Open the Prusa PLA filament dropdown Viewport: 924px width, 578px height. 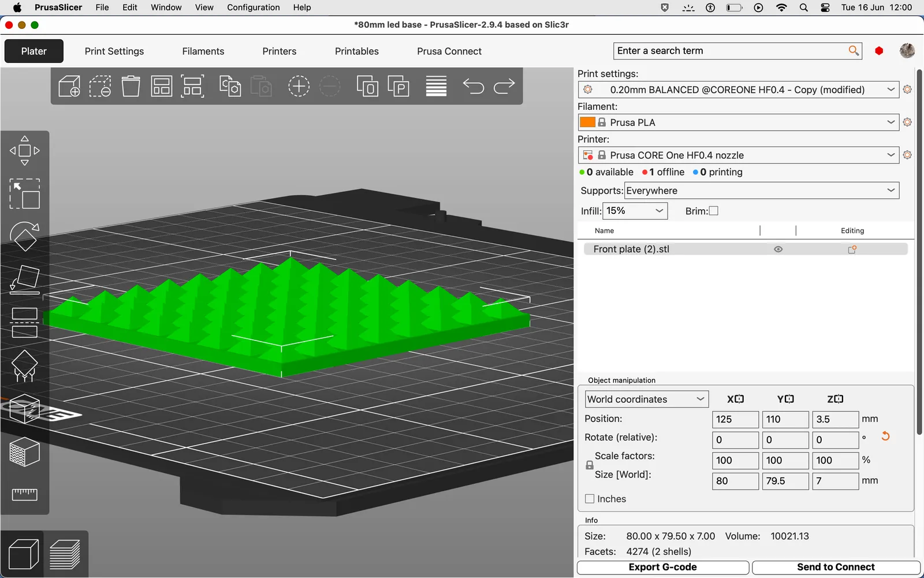click(x=739, y=123)
